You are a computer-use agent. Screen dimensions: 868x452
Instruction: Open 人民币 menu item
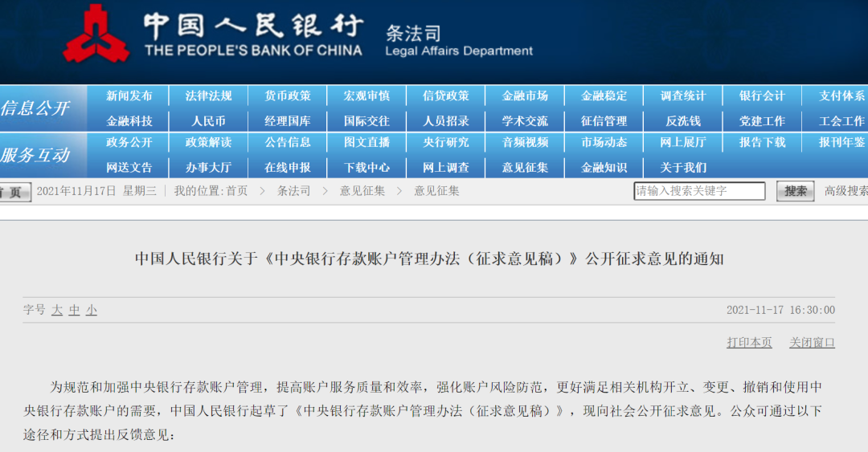point(208,121)
